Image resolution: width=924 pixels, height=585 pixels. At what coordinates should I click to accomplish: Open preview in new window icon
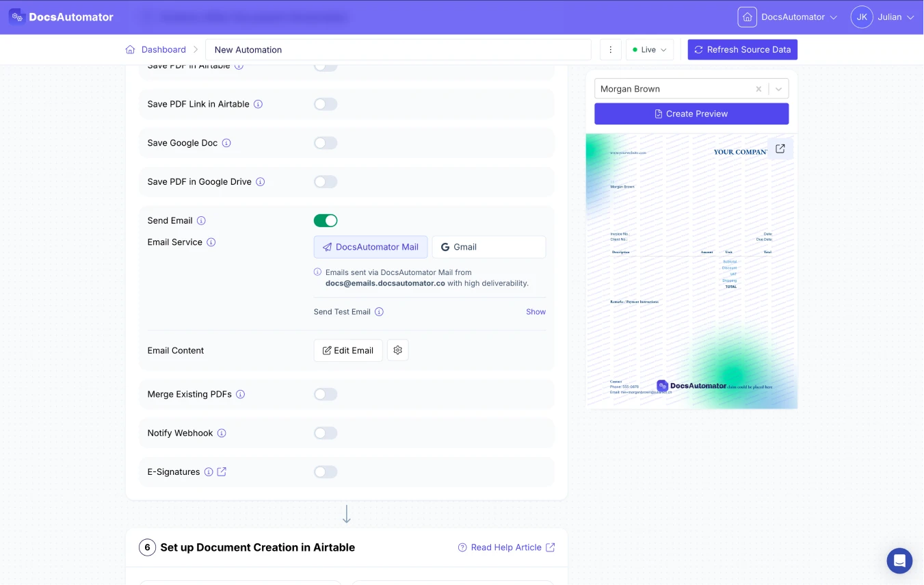[780, 149]
